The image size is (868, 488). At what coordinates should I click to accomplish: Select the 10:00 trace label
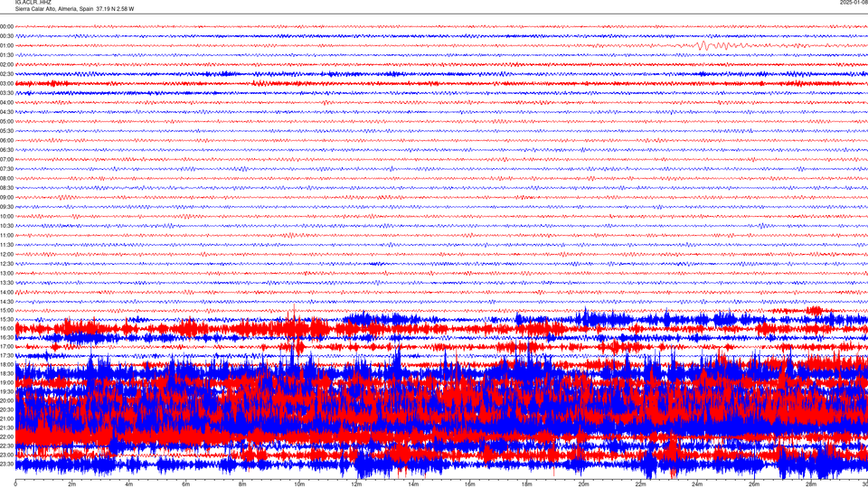pyautogui.click(x=6, y=216)
